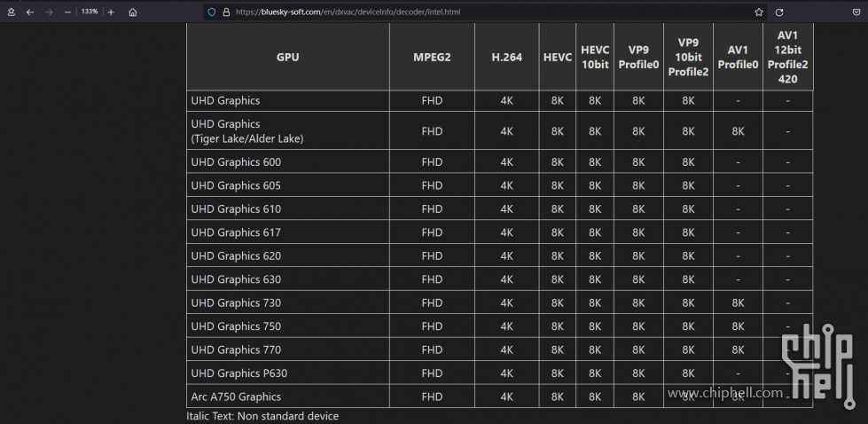
Task: Click MPEG2 FHD in Arc A750 Graphics row
Action: (432, 397)
